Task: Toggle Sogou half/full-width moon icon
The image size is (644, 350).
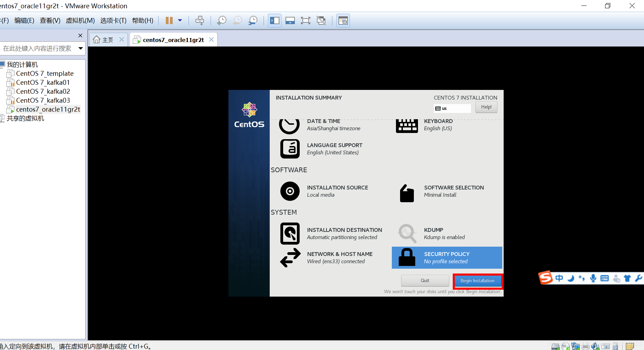Action: [x=570, y=278]
